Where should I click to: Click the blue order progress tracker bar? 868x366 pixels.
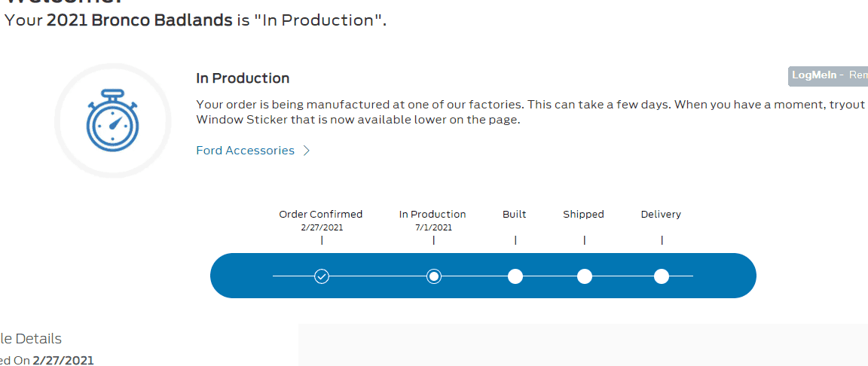pyautogui.click(x=483, y=276)
